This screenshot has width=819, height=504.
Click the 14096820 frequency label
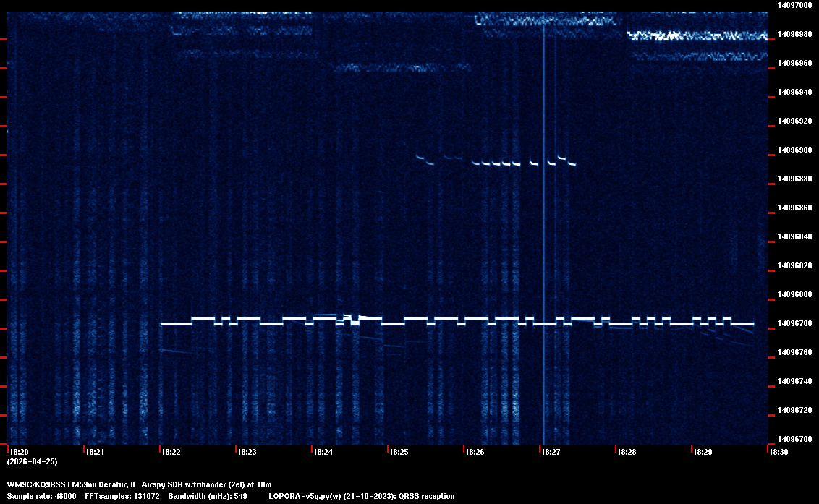click(x=794, y=265)
